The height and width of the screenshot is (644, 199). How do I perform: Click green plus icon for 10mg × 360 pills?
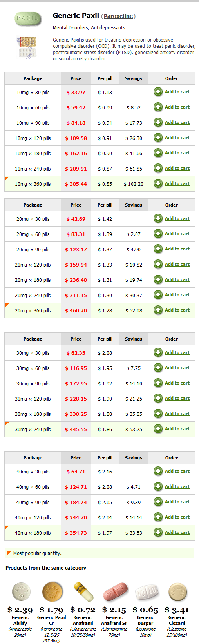pos(158,184)
